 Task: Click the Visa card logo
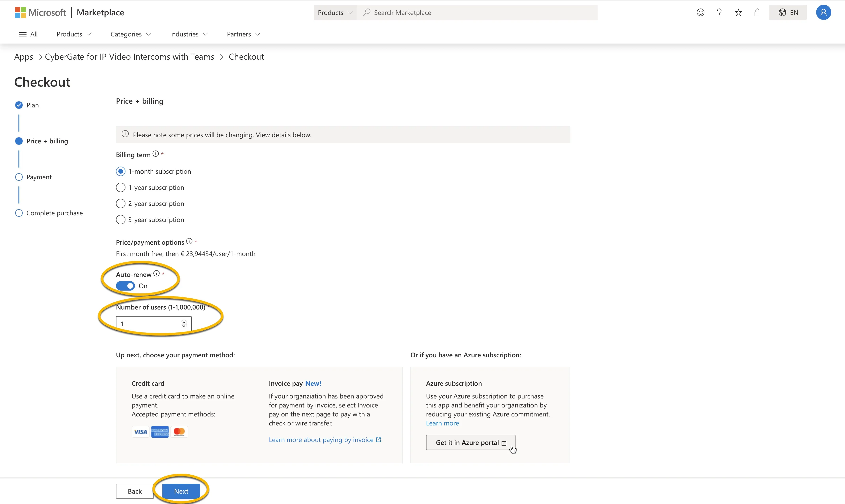pos(140,432)
